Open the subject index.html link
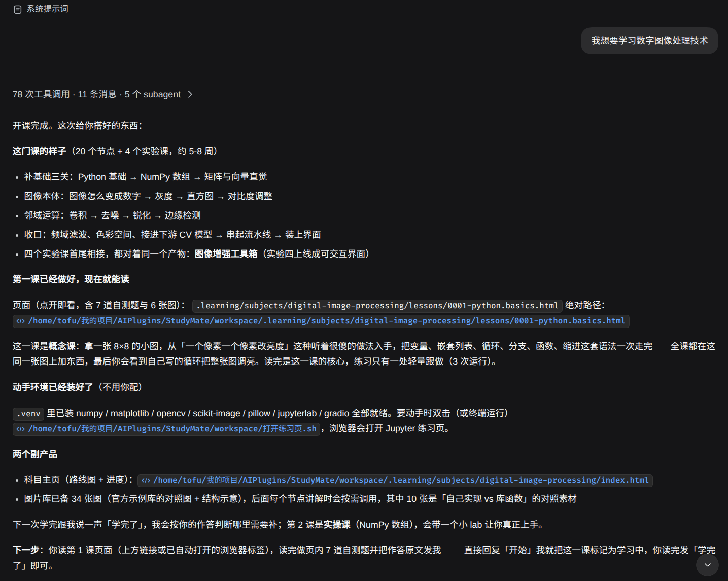 coord(395,480)
